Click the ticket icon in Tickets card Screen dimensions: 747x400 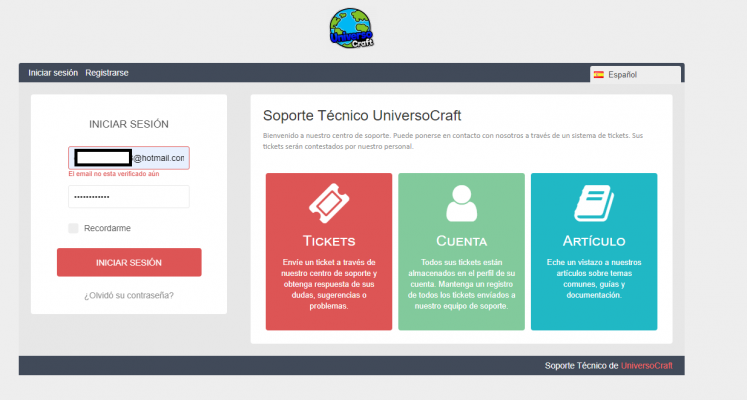coord(329,203)
